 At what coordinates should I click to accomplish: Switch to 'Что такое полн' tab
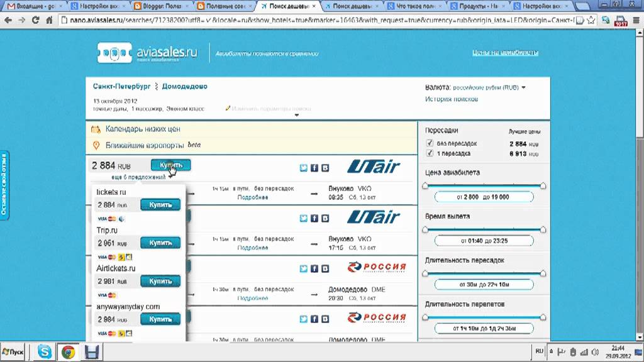click(x=415, y=6)
